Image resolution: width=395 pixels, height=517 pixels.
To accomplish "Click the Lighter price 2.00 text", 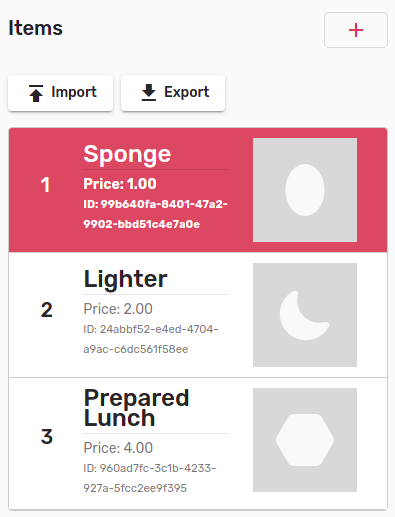I will click(x=118, y=309).
